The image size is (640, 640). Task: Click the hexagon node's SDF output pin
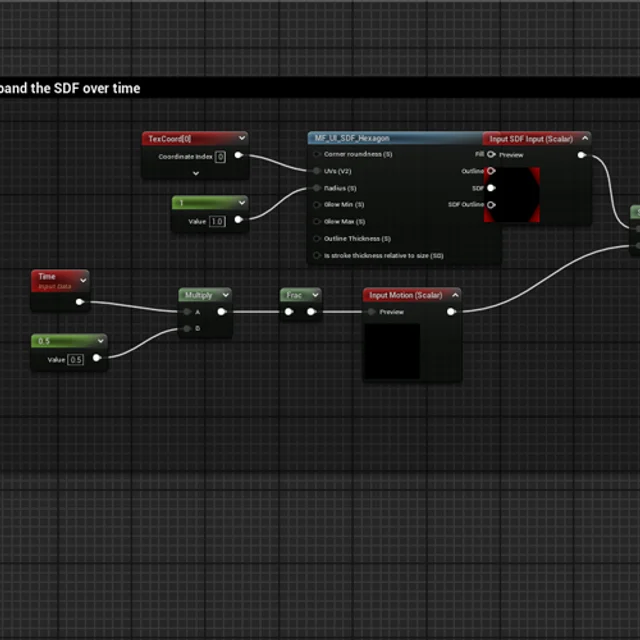pyautogui.click(x=491, y=188)
